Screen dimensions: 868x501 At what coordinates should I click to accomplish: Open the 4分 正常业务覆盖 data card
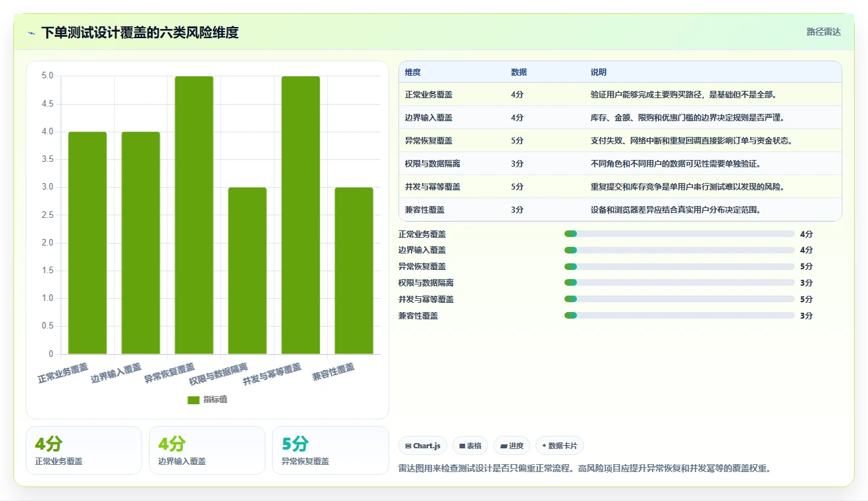pos(84,450)
